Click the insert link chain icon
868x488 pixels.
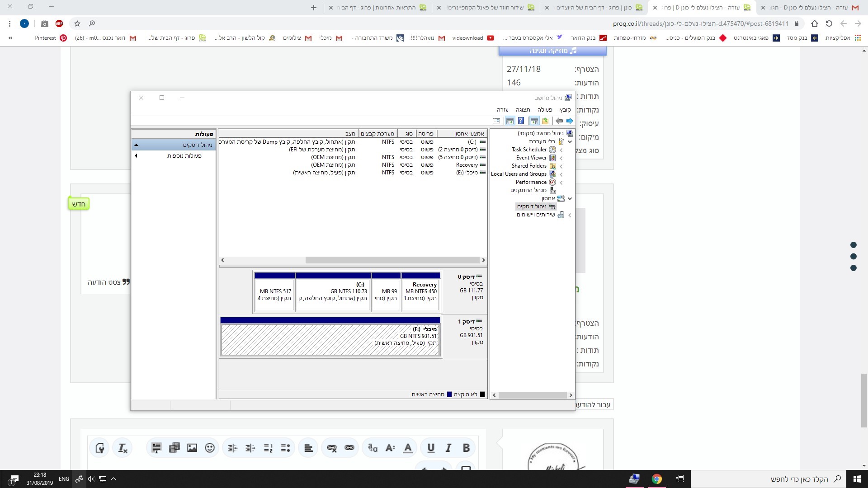pyautogui.click(x=349, y=448)
